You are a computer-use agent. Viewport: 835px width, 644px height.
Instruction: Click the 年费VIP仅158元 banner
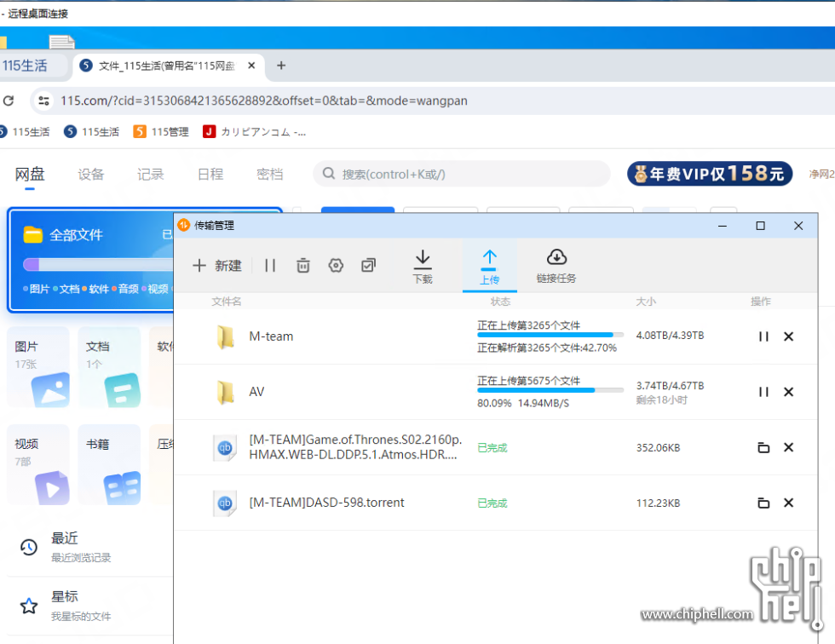pyautogui.click(x=709, y=174)
